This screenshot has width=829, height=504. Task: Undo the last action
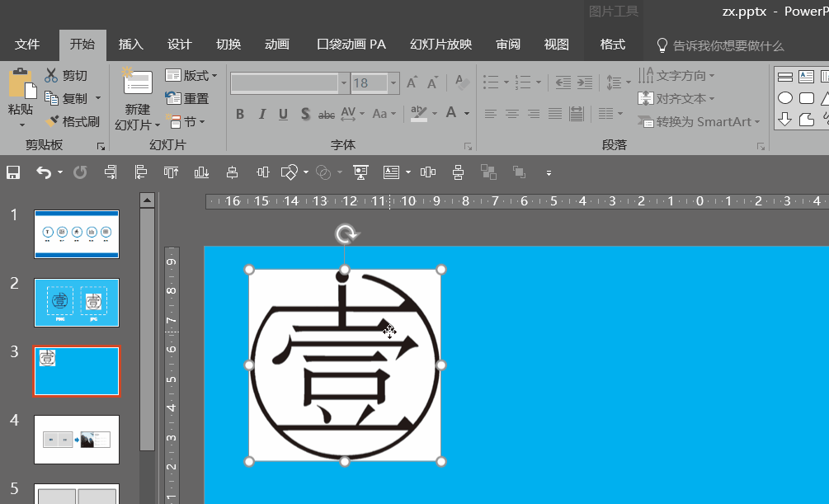(x=44, y=172)
